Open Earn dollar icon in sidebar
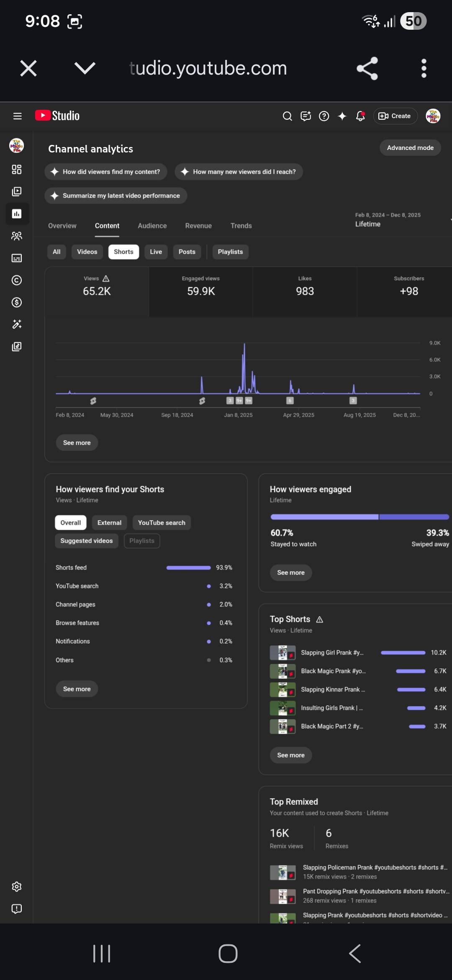This screenshot has height=980, width=452. tap(17, 302)
